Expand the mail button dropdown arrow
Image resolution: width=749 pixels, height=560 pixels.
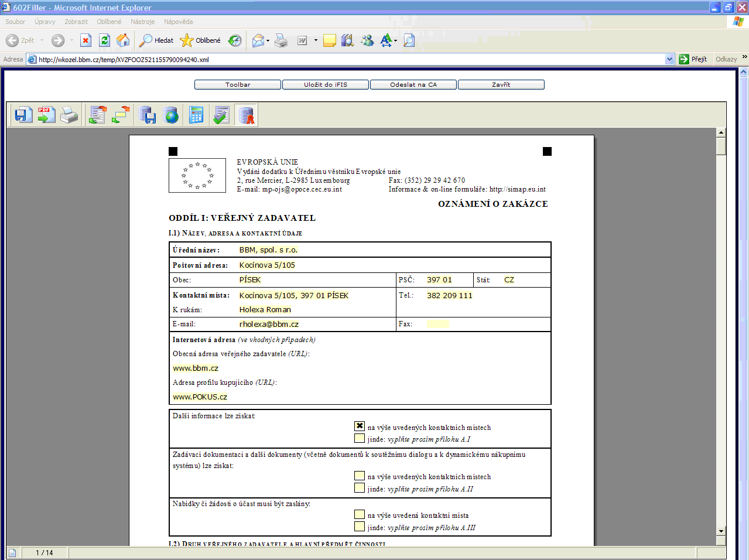tap(268, 41)
